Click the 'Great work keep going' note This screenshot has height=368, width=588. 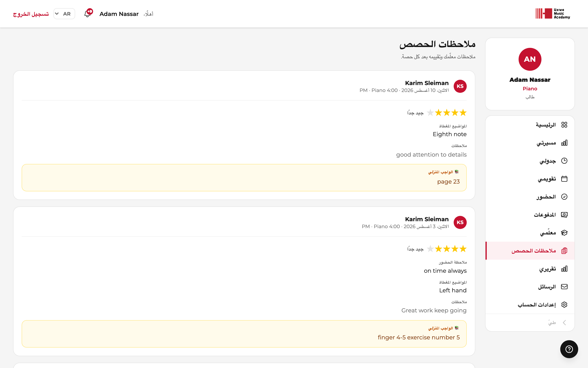tap(434, 310)
